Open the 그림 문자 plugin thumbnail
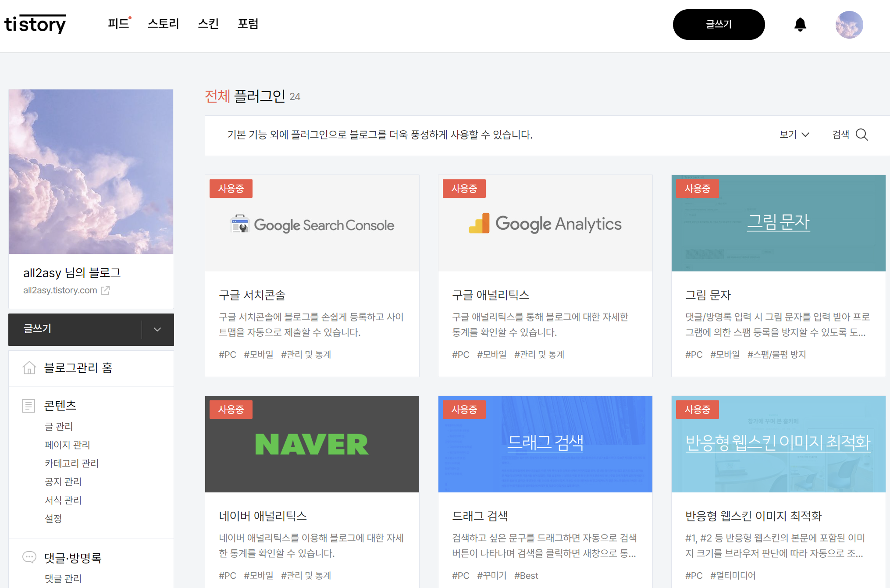890x588 pixels. 779,223
